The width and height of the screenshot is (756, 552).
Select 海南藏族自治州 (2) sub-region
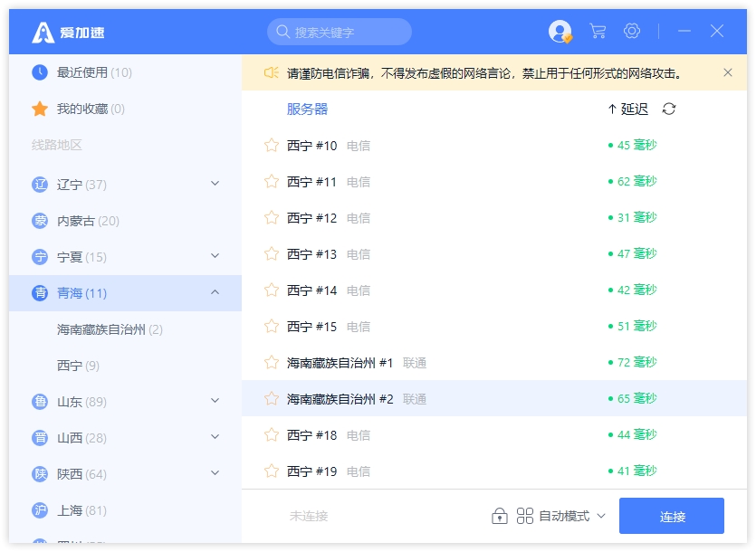coord(125,329)
